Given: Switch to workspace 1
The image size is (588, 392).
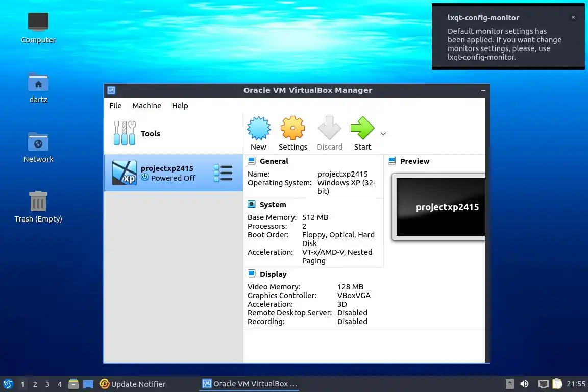Looking at the screenshot, I should (23, 384).
